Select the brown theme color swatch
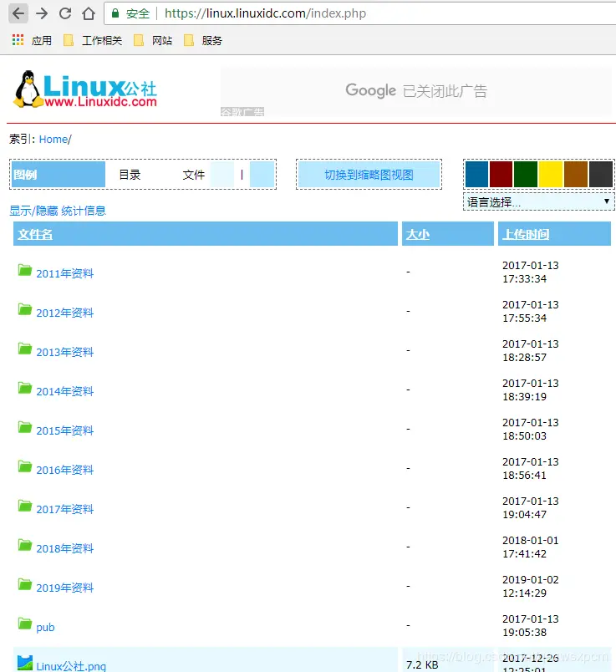 [x=576, y=175]
